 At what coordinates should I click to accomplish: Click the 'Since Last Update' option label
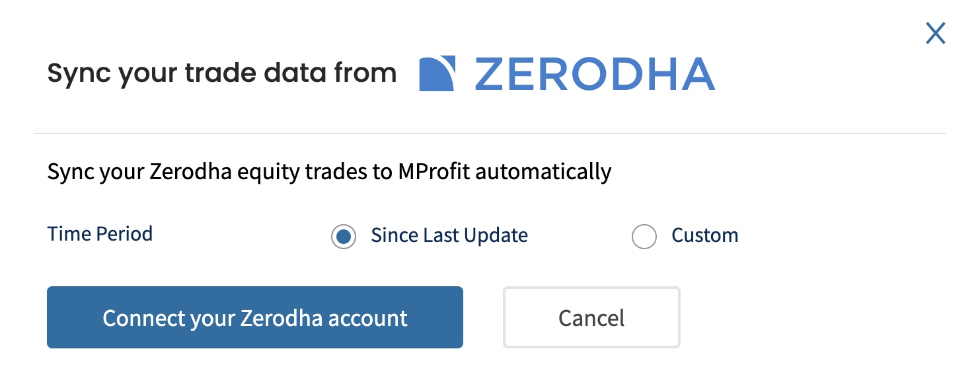click(x=449, y=235)
